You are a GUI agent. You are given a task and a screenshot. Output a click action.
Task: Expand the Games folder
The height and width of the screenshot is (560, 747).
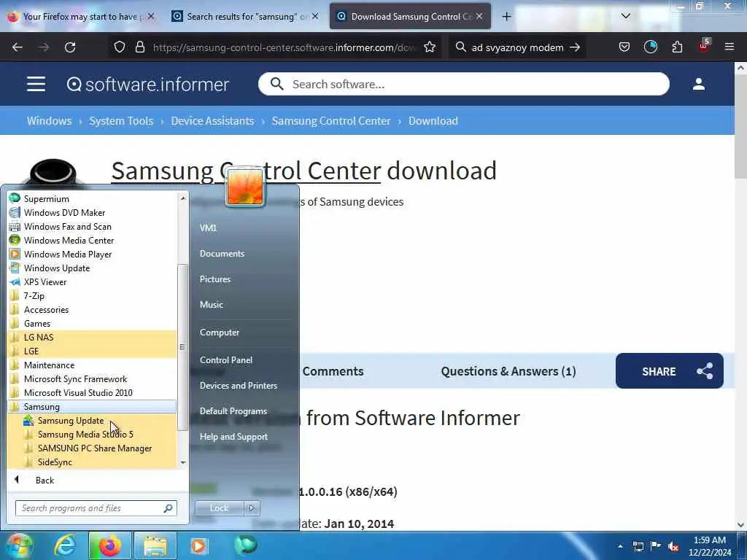[92, 323]
